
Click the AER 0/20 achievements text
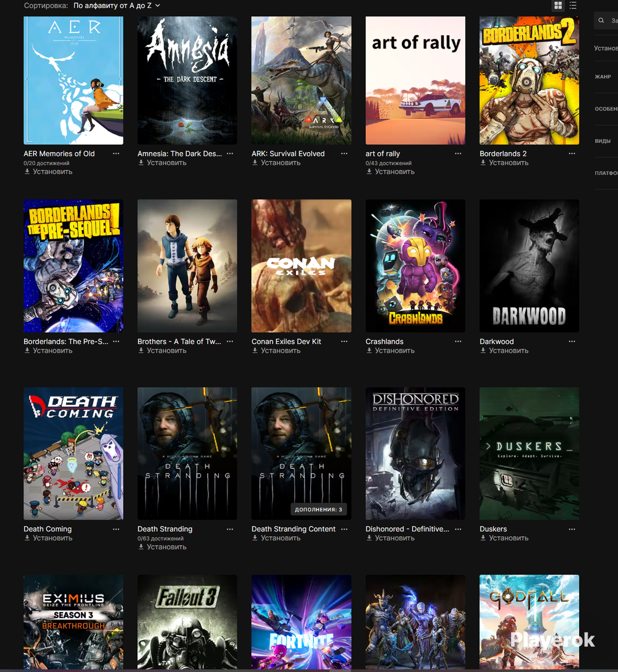coord(46,163)
